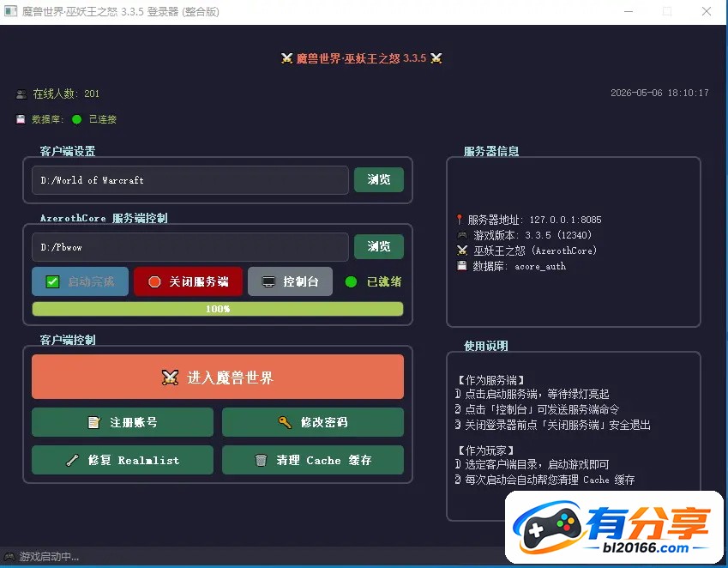Minimize the launcher window
The image size is (728, 568).
tap(629, 11)
